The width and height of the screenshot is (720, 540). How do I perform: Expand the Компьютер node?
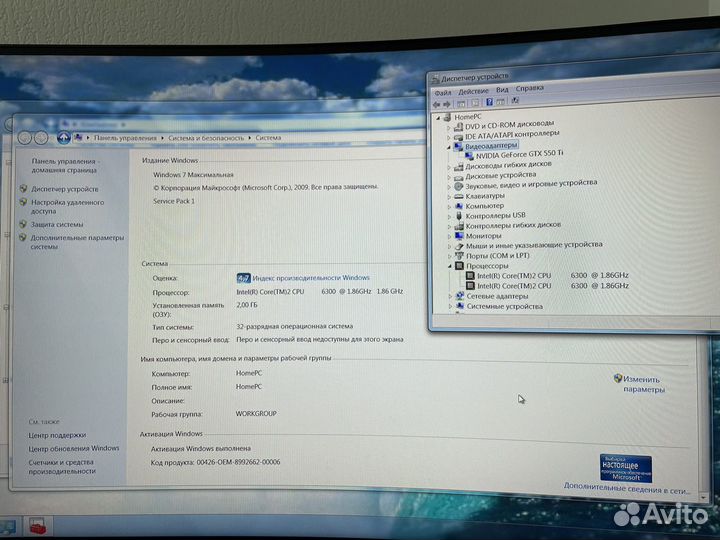click(x=449, y=207)
